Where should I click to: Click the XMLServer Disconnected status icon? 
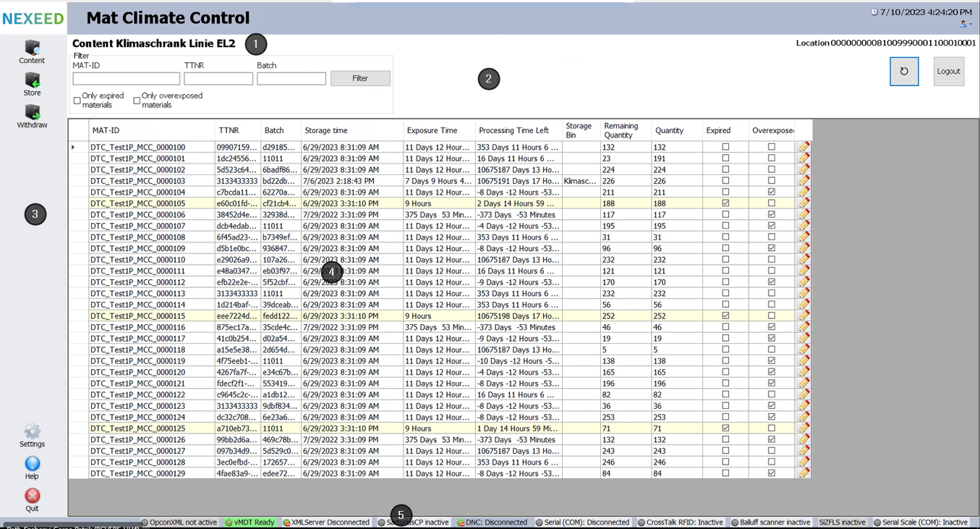coord(286,522)
